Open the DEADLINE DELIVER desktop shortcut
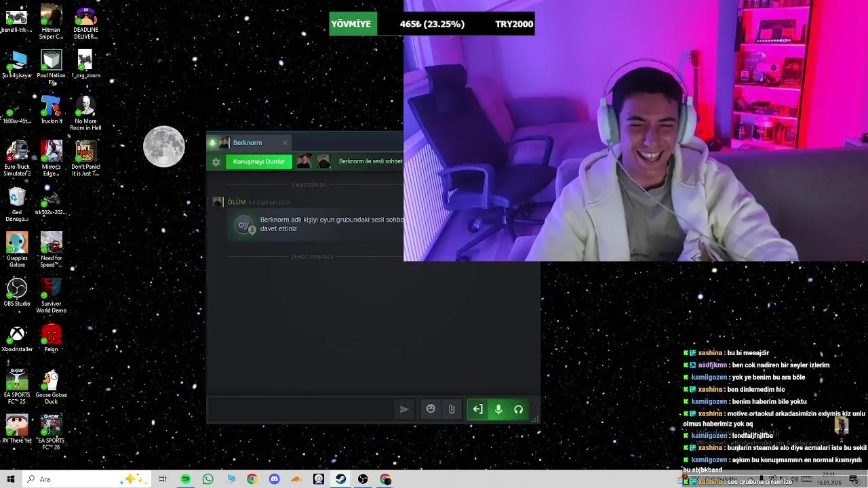The width and height of the screenshot is (868, 488). click(x=85, y=22)
